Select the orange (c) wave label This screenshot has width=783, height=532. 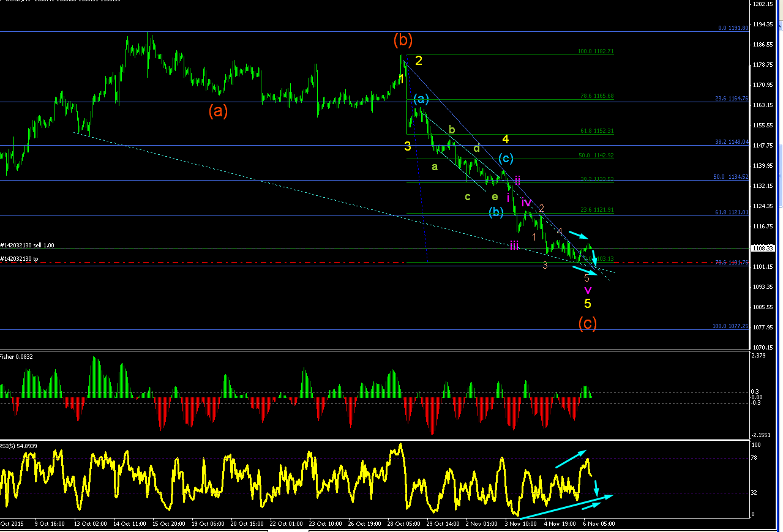coord(587,323)
